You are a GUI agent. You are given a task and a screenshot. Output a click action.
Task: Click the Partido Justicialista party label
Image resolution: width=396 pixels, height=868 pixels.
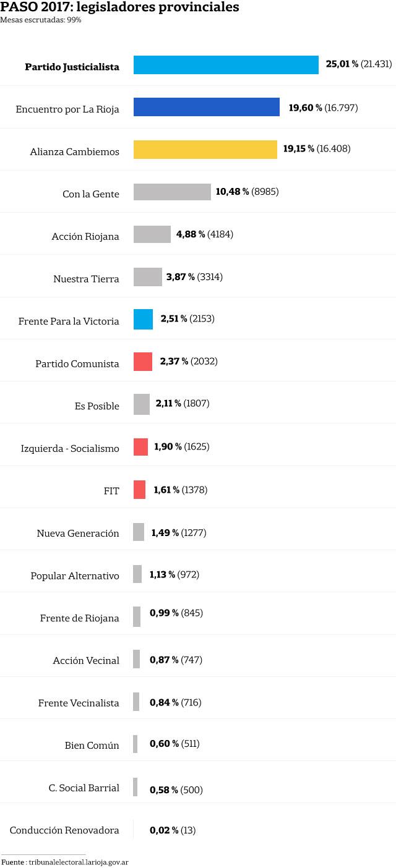tap(72, 67)
